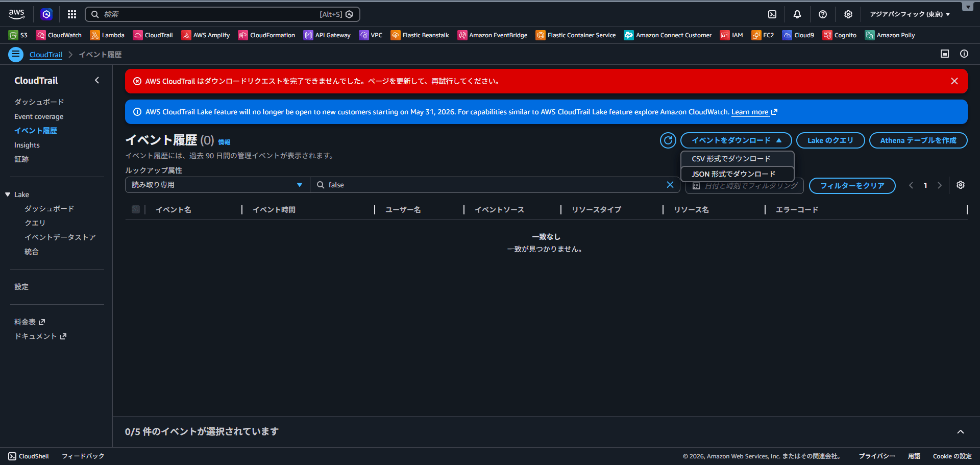This screenshot has height=465, width=980.
Task: Open ドキュメント documentation external link
Action: (40, 336)
